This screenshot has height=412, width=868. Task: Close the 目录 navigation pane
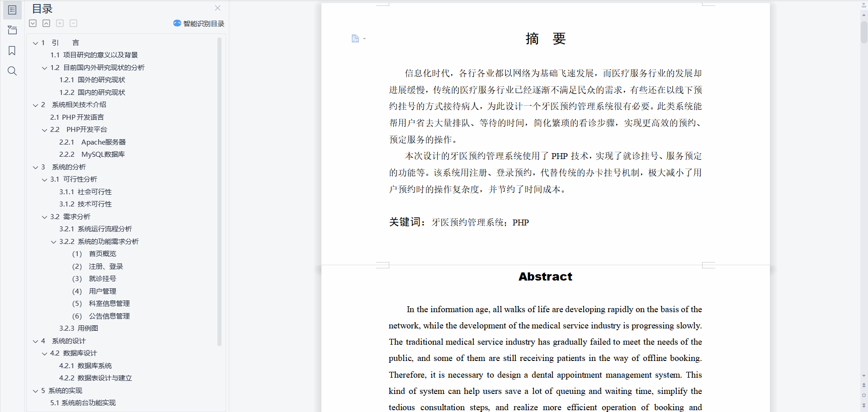tap(217, 8)
